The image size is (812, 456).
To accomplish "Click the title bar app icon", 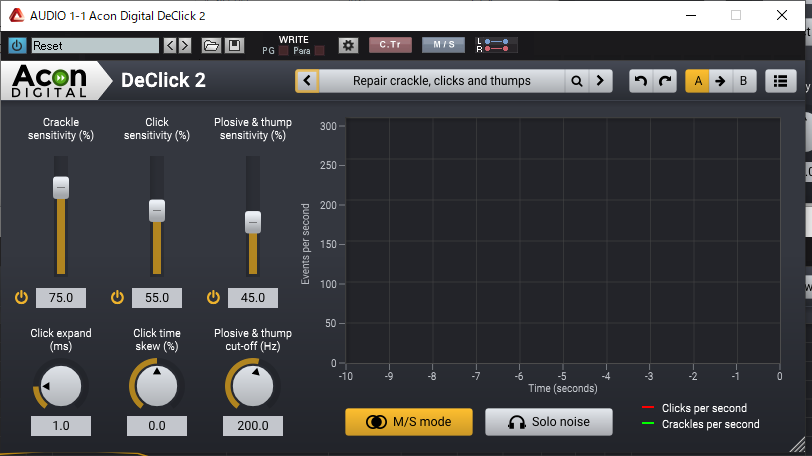I will pos(17,16).
